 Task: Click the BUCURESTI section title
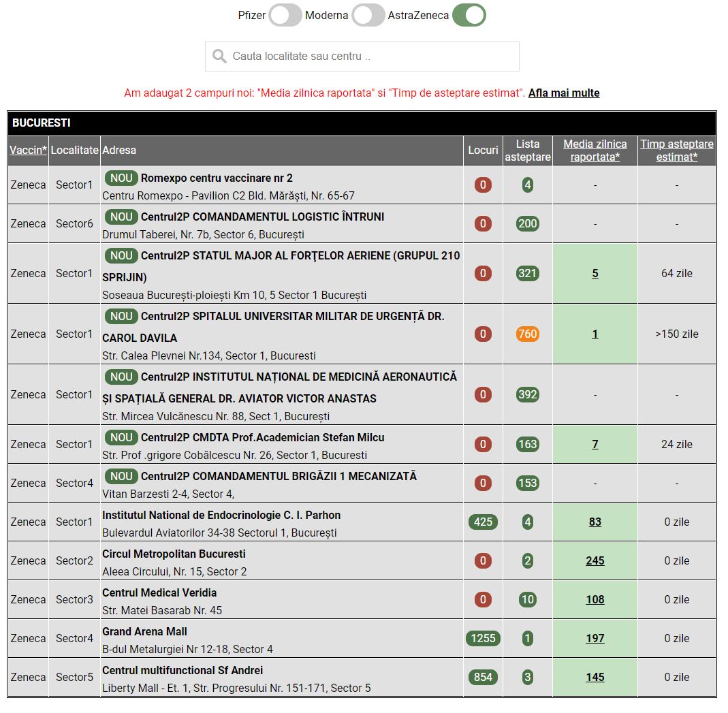point(42,123)
